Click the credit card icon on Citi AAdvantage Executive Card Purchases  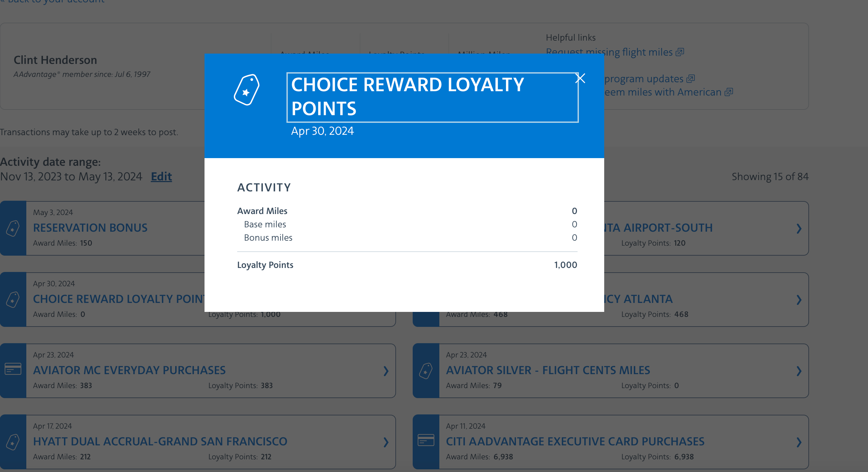tap(426, 442)
